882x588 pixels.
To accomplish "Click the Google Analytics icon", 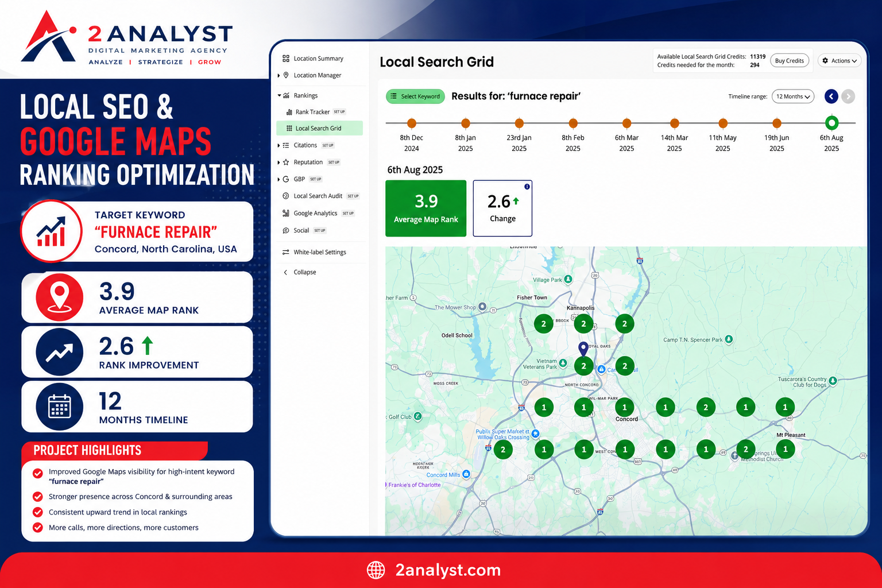I will (x=286, y=213).
